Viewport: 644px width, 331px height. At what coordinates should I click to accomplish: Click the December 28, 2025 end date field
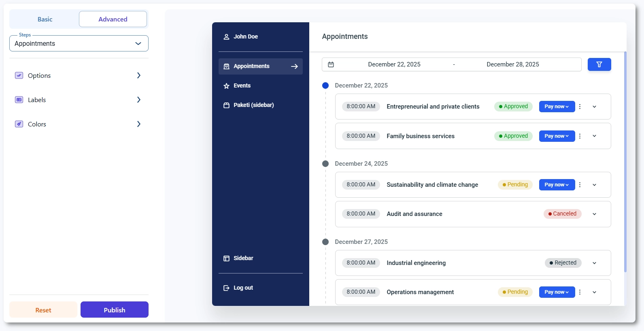tap(512, 64)
